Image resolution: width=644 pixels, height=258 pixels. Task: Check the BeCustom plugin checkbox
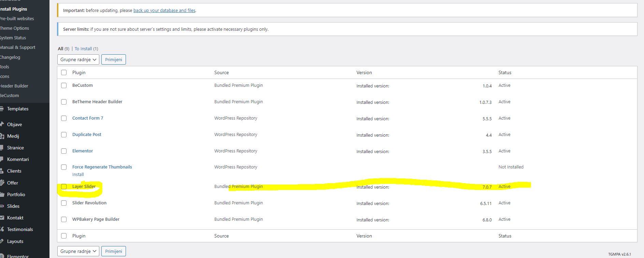(x=64, y=85)
